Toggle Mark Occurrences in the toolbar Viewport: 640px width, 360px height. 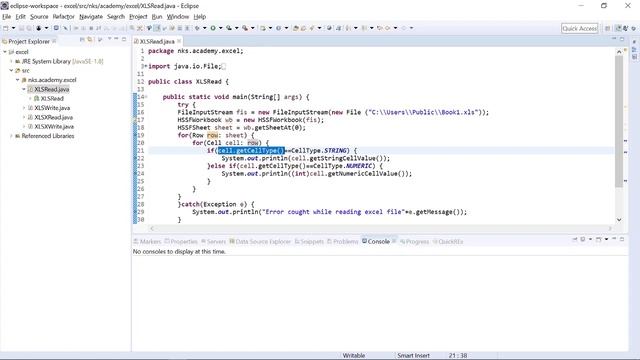[x=157, y=28]
